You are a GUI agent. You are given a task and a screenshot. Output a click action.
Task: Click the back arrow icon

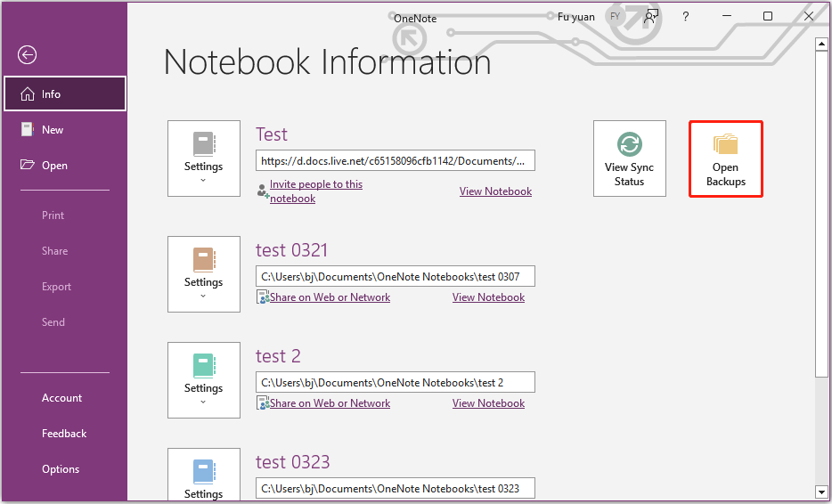point(27,54)
